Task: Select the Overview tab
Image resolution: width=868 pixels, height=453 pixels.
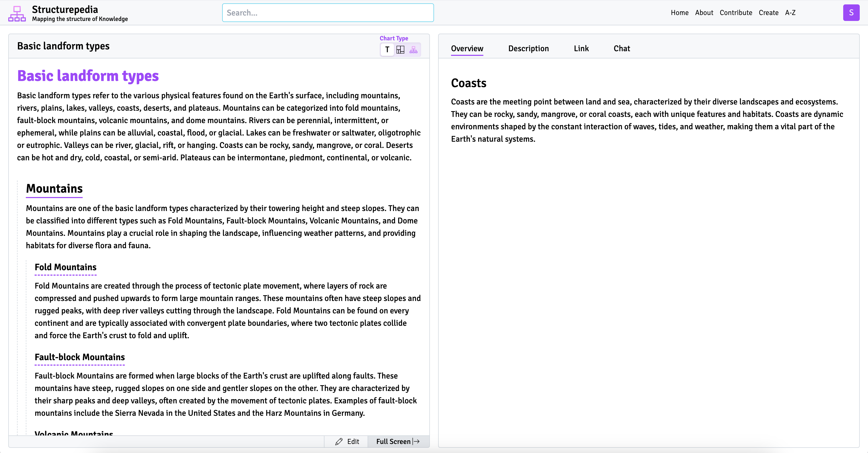Action: [467, 49]
